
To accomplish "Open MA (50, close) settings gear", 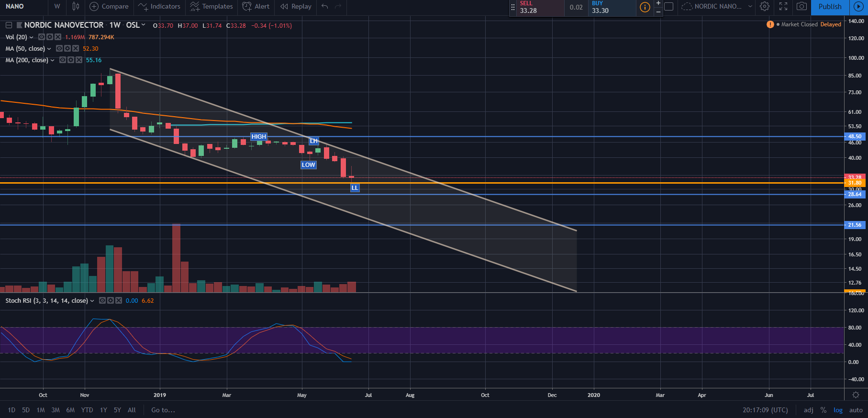I will pos(67,48).
